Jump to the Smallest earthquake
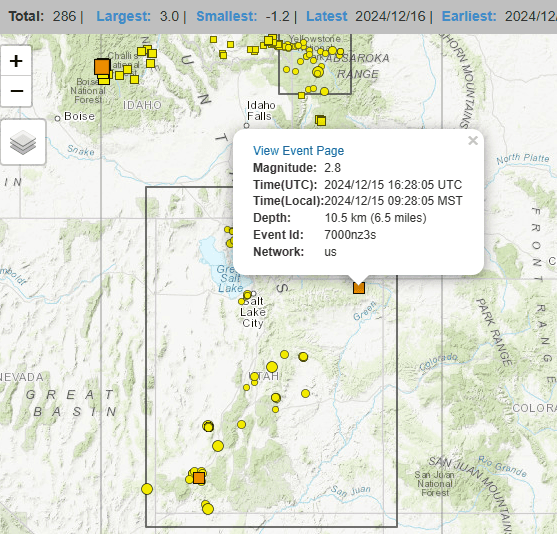 [x=227, y=16]
